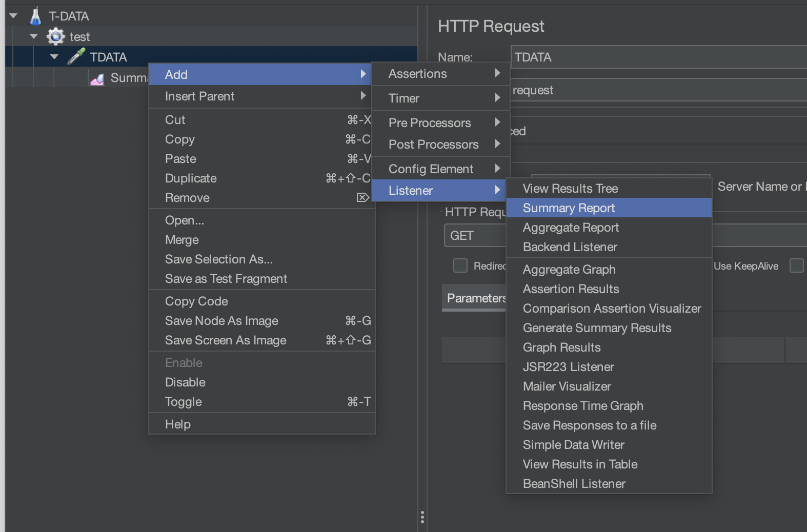The image size is (807, 532).
Task: Click the T-DATA test plan flask icon
Action: coord(35,16)
